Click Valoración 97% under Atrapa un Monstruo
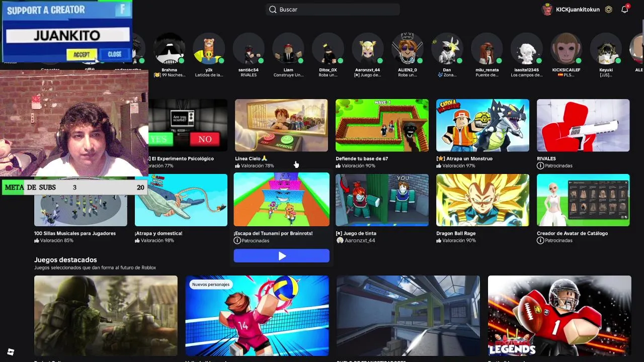 click(456, 165)
